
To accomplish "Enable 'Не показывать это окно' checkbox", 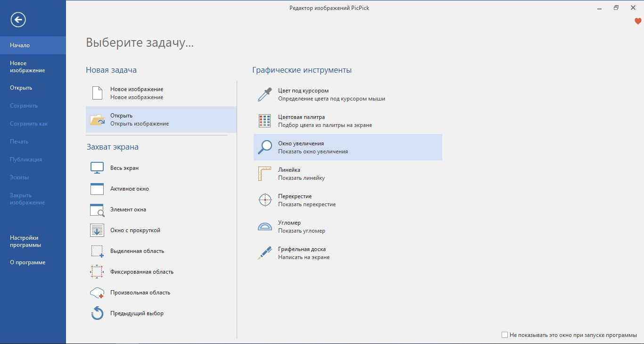I will point(504,335).
